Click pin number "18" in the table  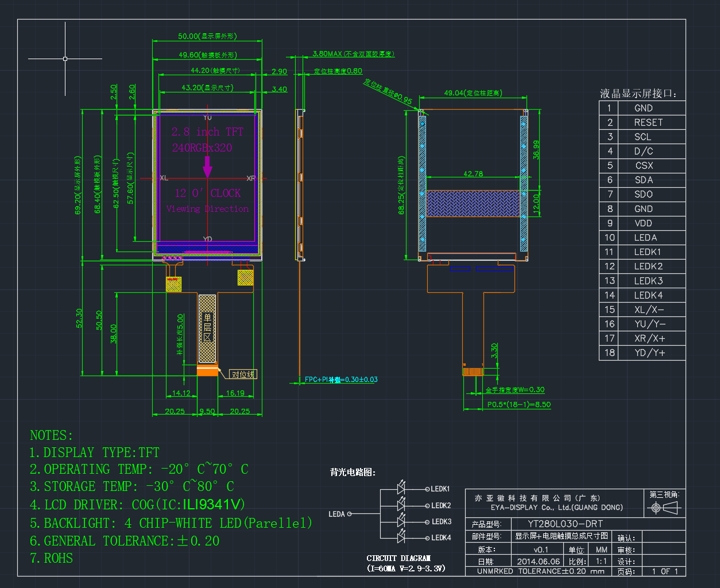point(609,353)
